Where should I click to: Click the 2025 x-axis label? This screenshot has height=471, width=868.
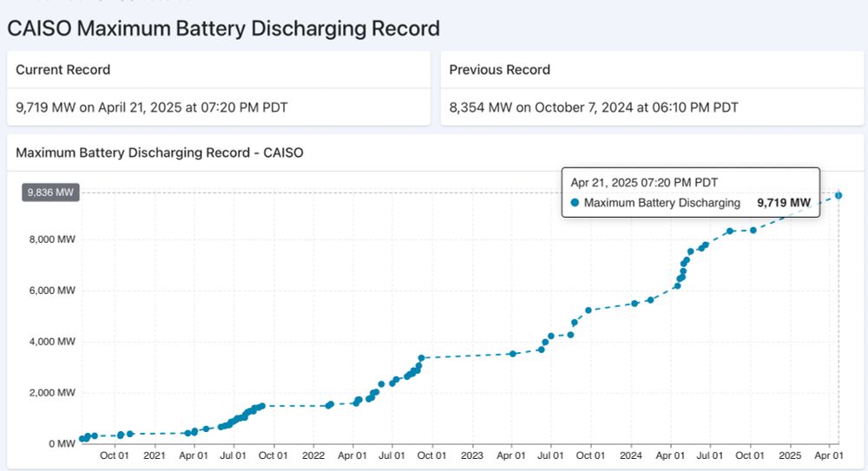(x=790, y=455)
